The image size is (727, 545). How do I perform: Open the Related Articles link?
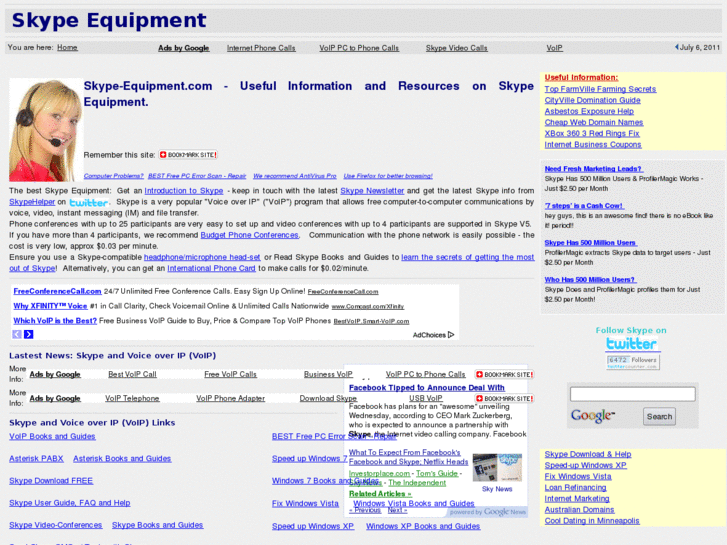pos(380,494)
